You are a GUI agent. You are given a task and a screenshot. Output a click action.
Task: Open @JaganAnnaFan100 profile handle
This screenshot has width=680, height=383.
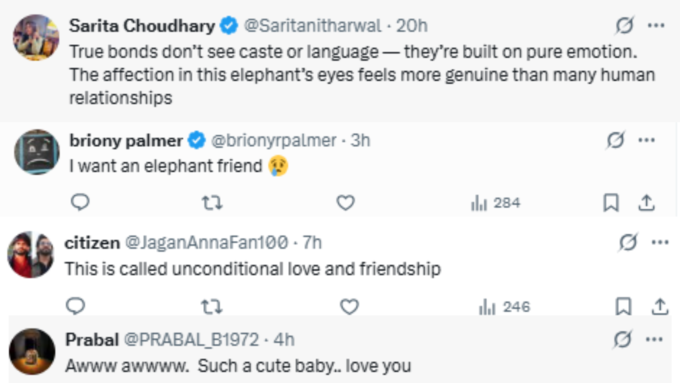pos(206,242)
